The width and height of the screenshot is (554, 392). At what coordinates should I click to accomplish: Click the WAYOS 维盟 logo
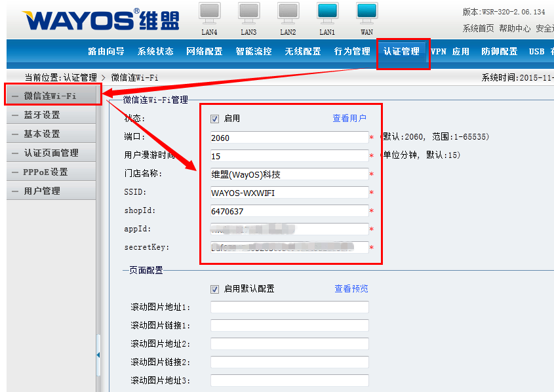click(101, 20)
